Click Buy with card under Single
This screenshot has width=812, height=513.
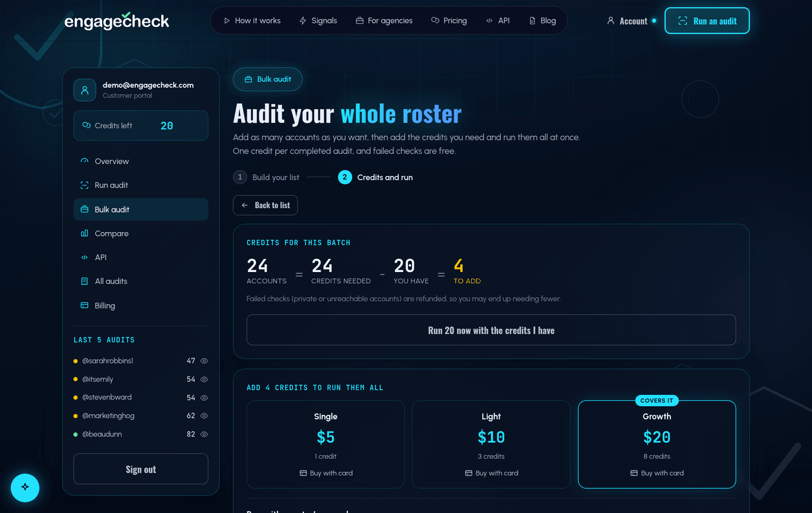coord(326,473)
